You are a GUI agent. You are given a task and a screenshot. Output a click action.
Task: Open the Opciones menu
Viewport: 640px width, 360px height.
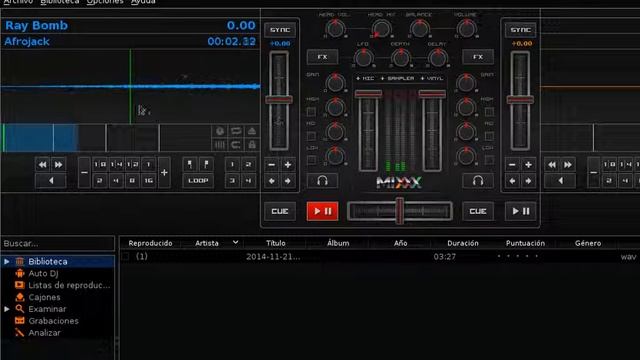(105, 2)
